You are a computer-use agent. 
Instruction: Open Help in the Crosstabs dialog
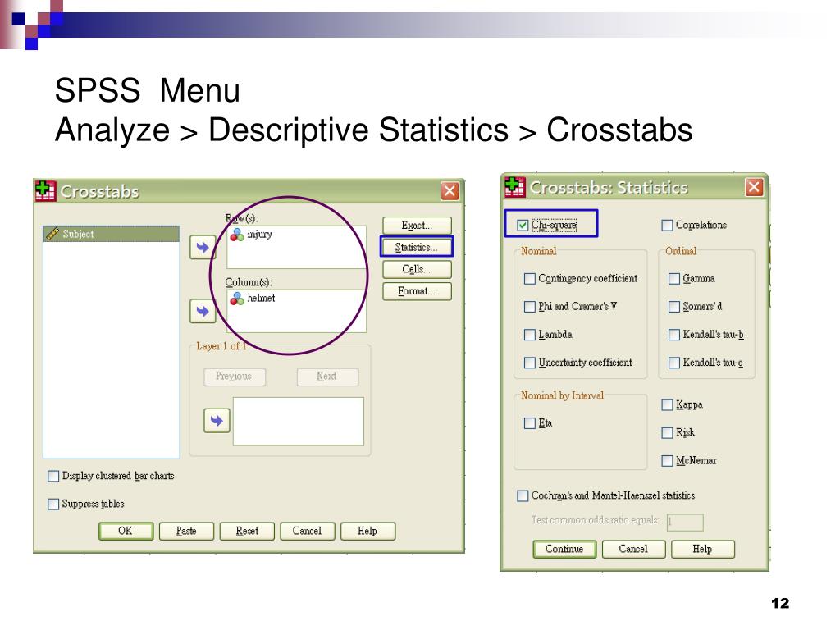coord(367,531)
